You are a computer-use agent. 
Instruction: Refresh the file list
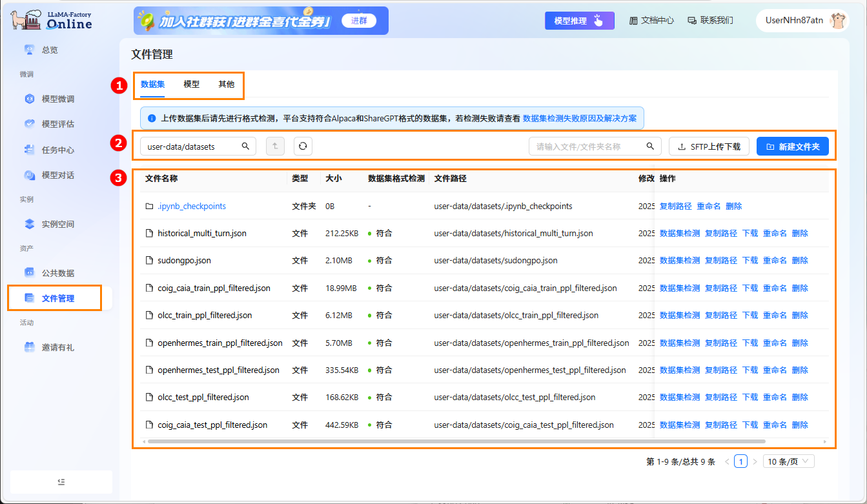point(302,146)
